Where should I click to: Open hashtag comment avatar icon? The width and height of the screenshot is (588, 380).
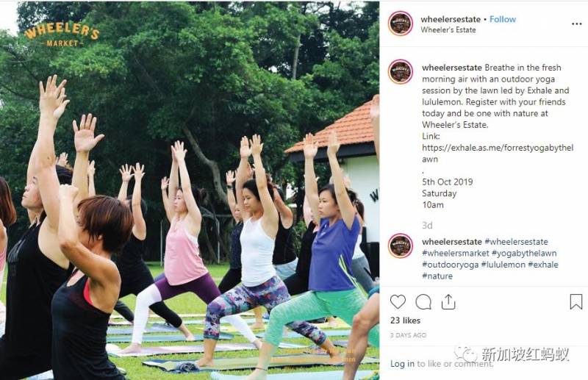pyautogui.click(x=401, y=245)
